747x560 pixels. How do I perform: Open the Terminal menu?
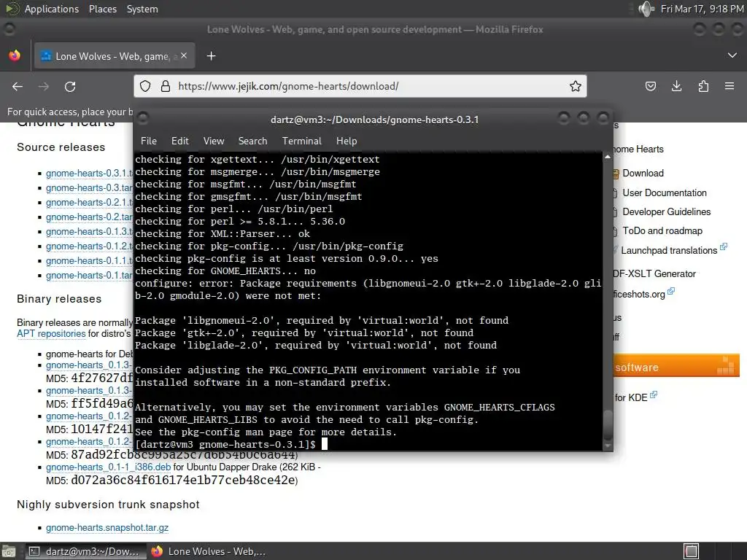301,141
